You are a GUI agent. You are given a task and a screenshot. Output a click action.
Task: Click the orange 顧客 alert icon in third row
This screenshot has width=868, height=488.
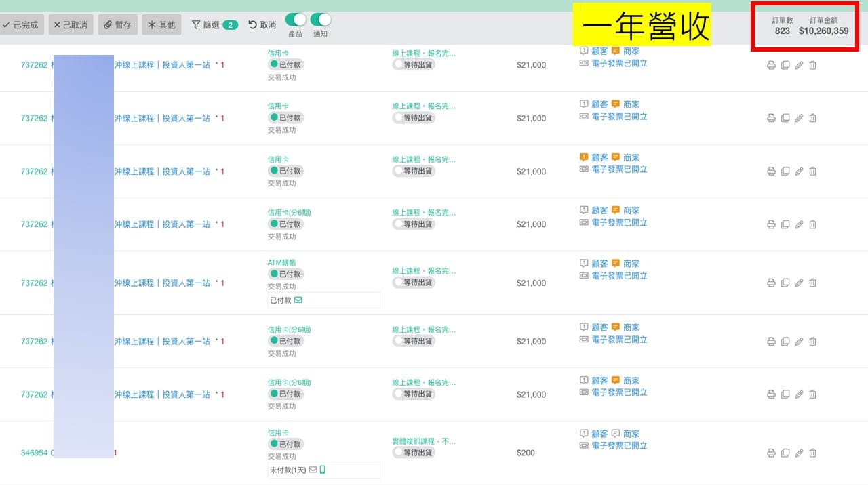click(584, 157)
